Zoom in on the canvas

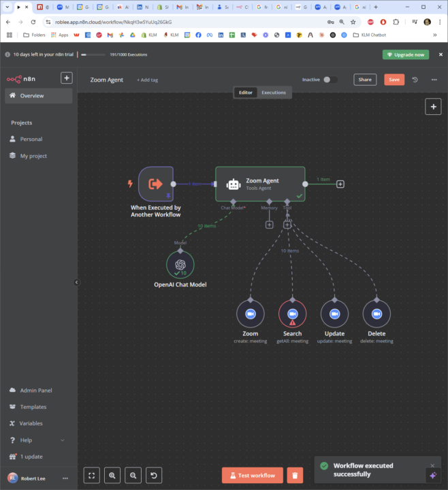click(x=112, y=475)
